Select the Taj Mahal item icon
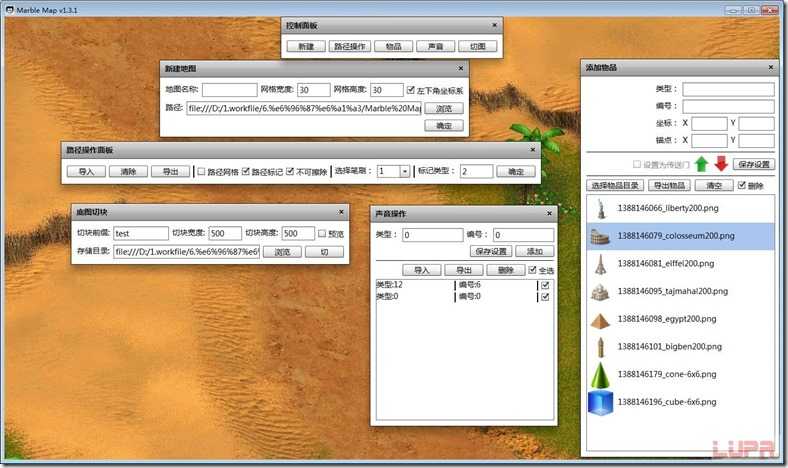Viewport: 788px width, 468px height. point(600,292)
